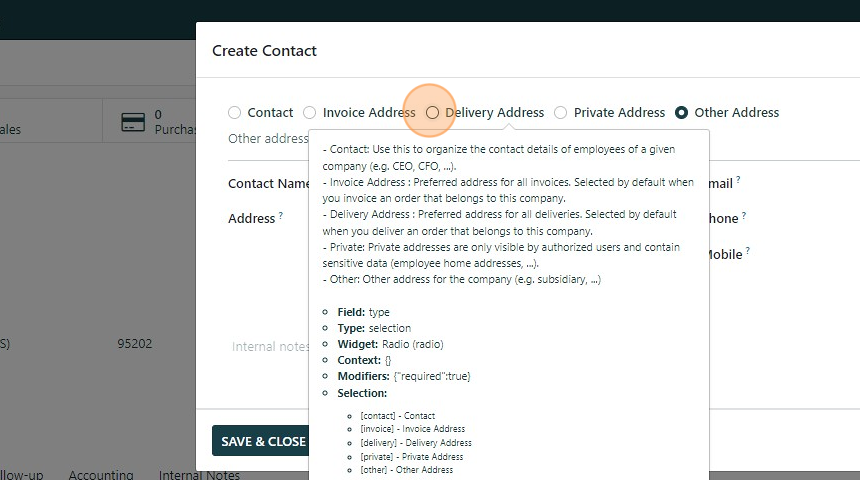Click the help question mark beside Email

coord(739,180)
